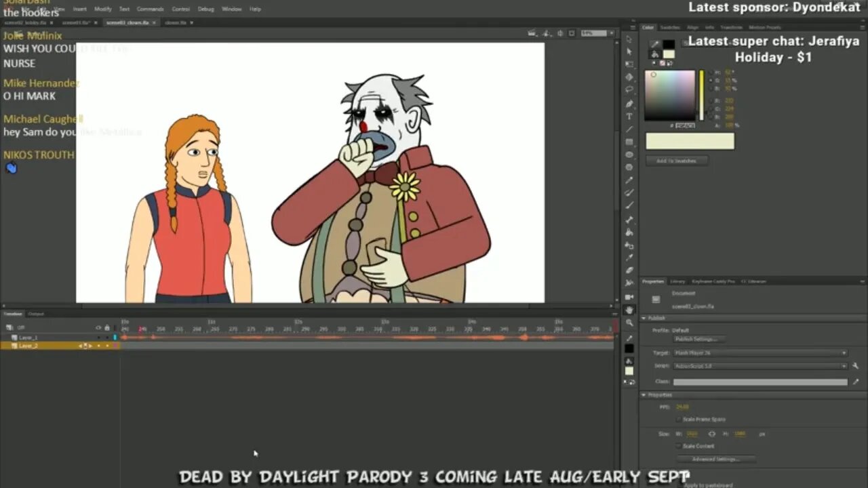
Task: Click the Advanced Settings button
Action: click(715, 459)
